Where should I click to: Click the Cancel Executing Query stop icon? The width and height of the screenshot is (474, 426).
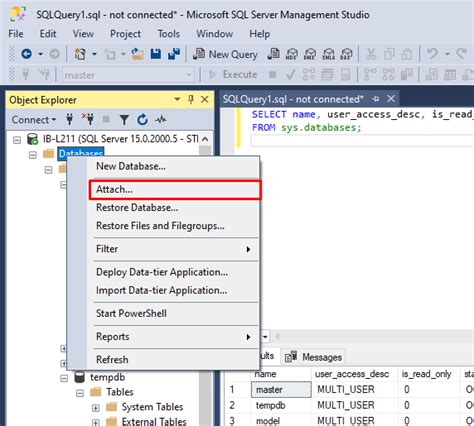tap(273, 74)
